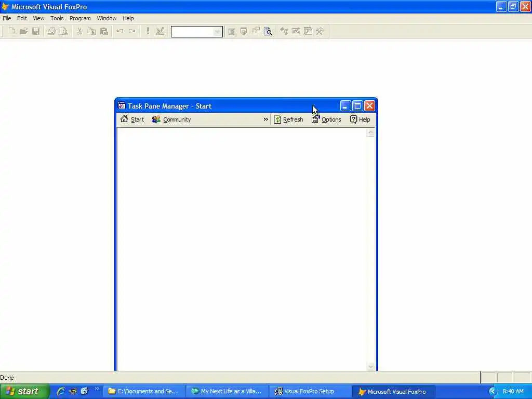Click the Run exclamation mark icon
The image size is (532, 399).
148,32
